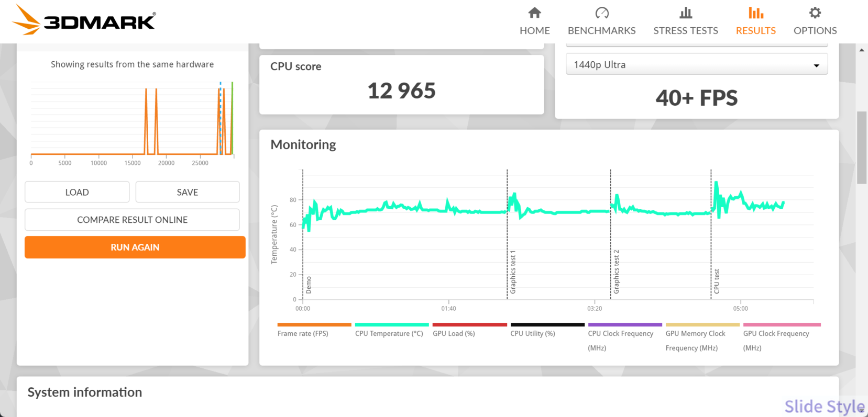
Task: Open the Options gear icon
Action: 815,13
